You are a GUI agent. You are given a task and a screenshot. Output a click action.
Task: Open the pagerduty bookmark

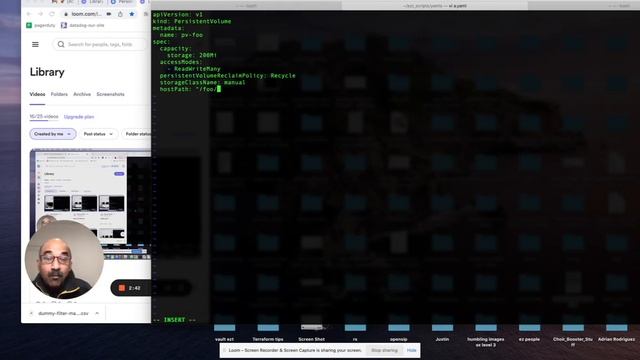pos(40,25)
